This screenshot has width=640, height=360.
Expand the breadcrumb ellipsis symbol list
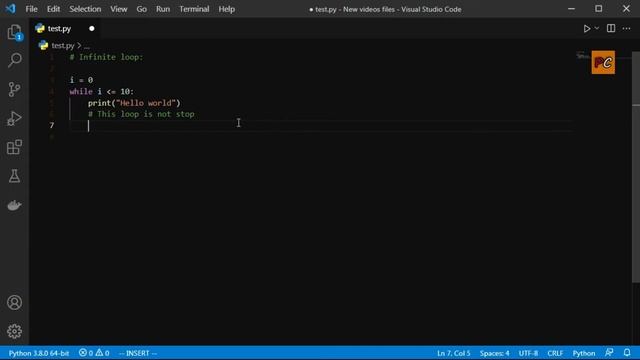[87, 46]
